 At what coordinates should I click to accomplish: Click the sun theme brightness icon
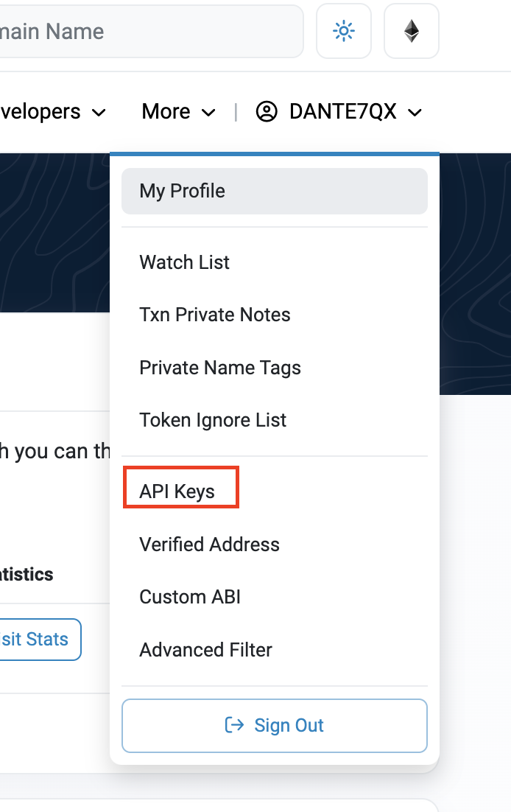coord(343,31)
